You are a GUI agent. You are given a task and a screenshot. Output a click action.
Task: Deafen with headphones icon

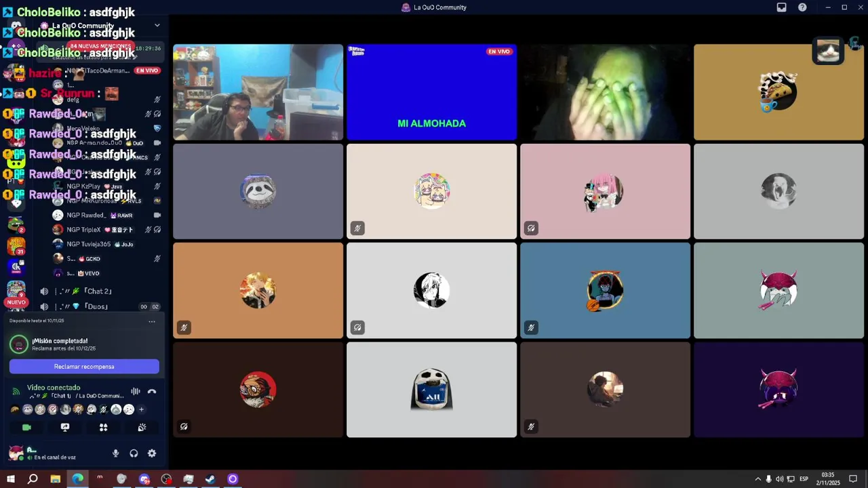[x=134, y=453]
